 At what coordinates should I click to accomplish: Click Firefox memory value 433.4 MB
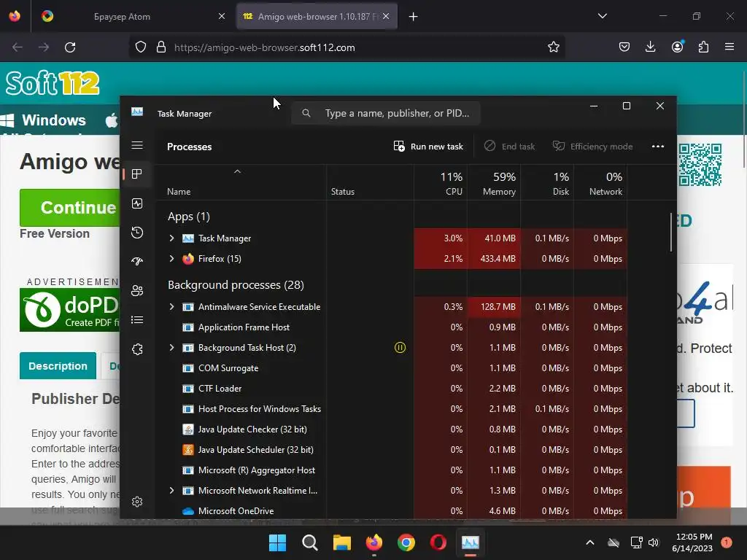(x=498, y=259)
